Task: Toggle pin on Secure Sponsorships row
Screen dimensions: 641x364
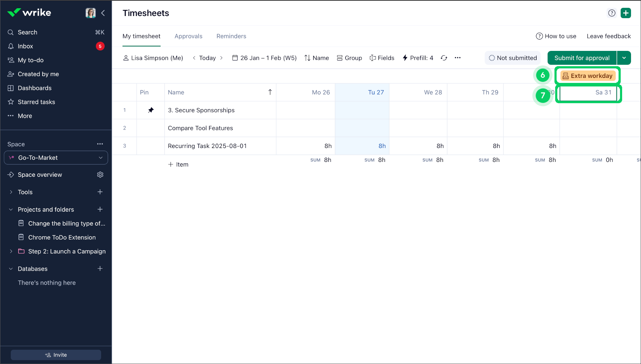Action: (x=151, y=110)
